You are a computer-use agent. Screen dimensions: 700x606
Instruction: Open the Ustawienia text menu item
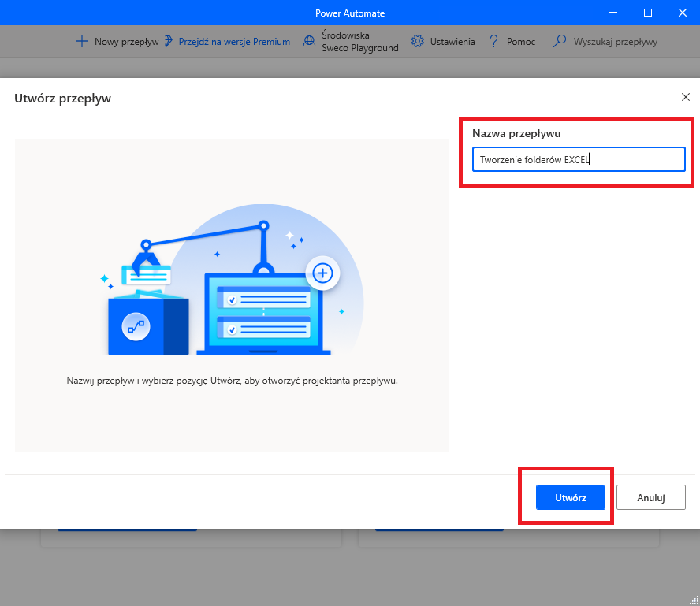pyautogui.click(x=452, y=42)
